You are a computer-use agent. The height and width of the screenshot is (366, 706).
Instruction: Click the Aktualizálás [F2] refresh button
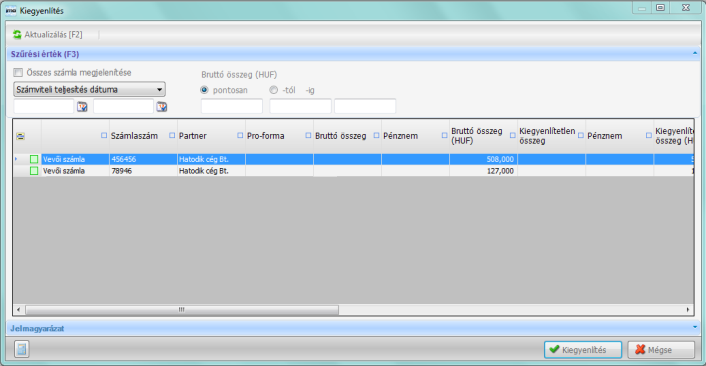[48, 35]
